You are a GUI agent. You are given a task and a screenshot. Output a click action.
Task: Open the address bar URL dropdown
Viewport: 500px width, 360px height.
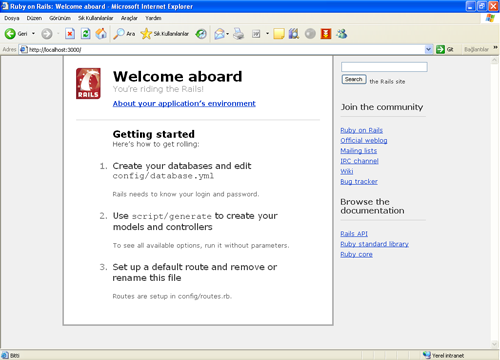(429, 49)
